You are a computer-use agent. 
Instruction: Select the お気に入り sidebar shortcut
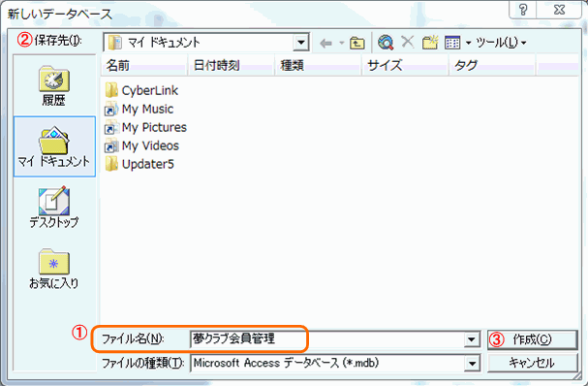coord(54,269)
